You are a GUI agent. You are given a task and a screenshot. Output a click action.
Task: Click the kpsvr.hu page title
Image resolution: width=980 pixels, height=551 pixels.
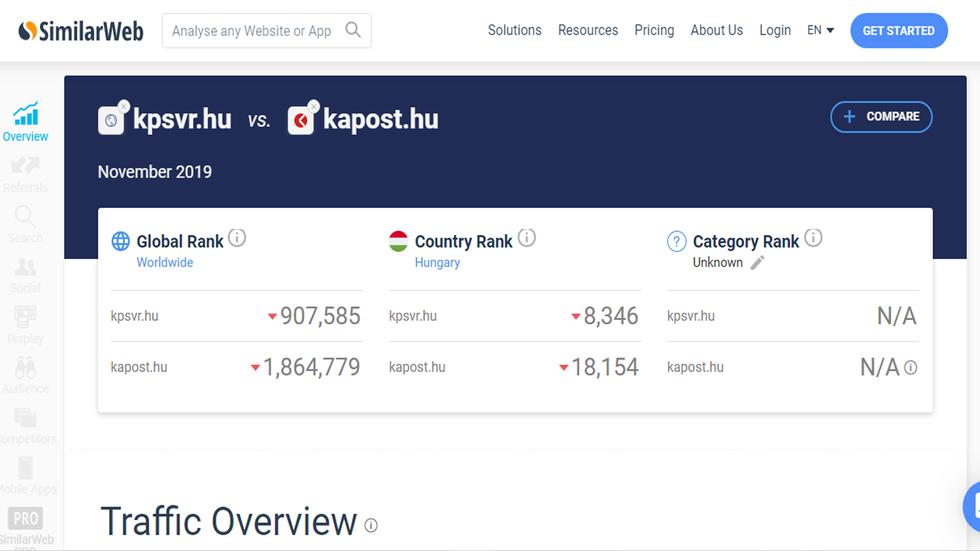pos(182,119)
